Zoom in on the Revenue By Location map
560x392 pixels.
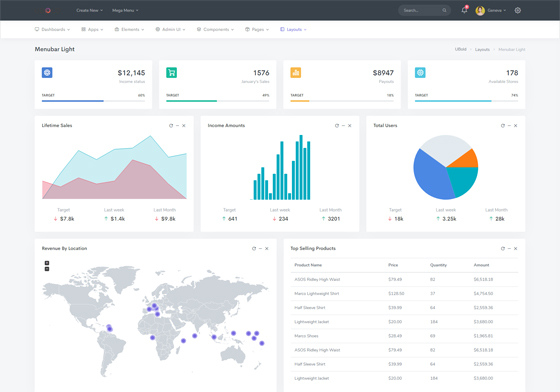[x=47, y=263]
